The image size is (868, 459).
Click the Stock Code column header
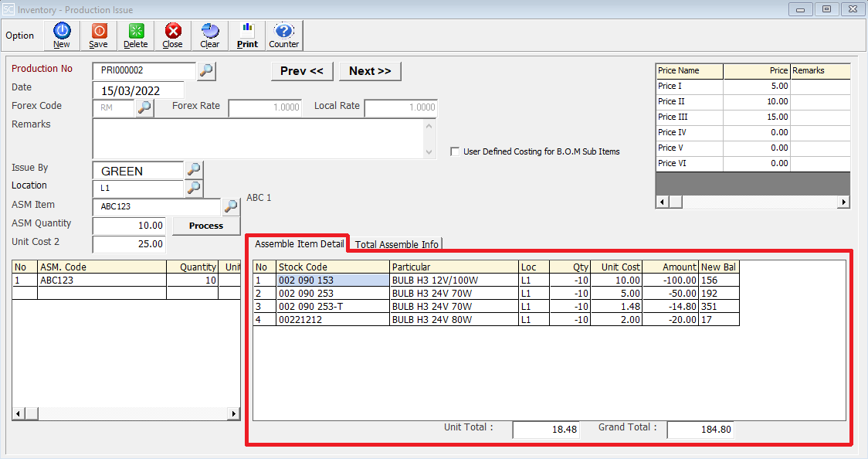click(333, 267)
